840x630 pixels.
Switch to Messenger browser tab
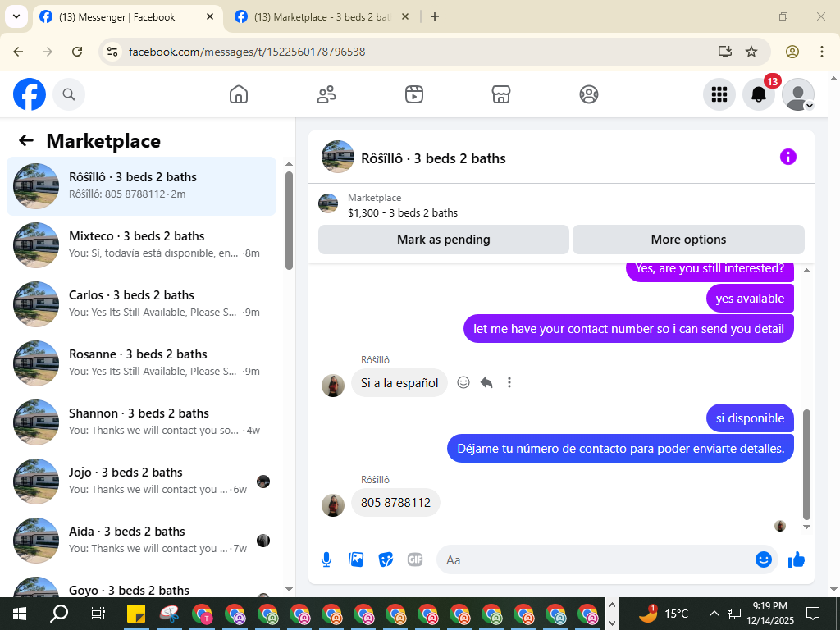point(127,17)
